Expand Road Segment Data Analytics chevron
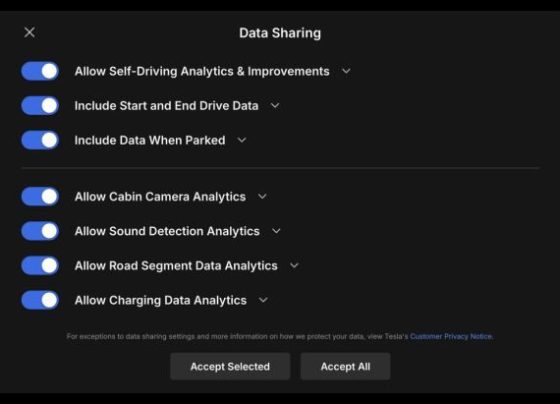This screenshot has height=404, width=560. [294, 265]
